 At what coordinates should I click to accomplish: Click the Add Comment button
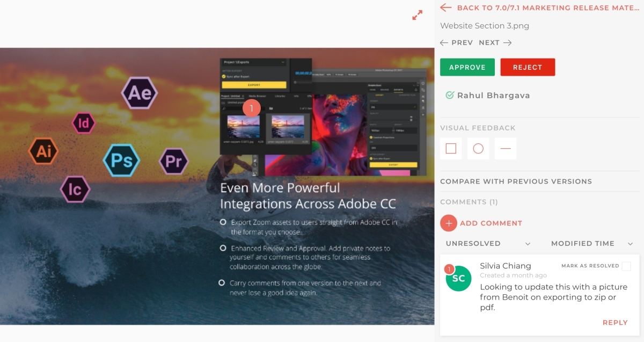pyautogui.click(x=481, y=223)
